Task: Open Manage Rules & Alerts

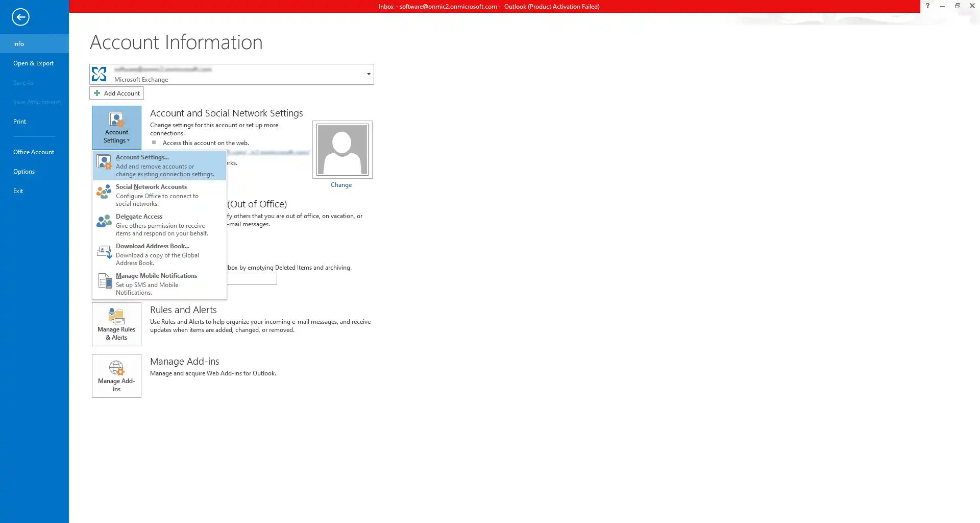Action: [116, 324]
